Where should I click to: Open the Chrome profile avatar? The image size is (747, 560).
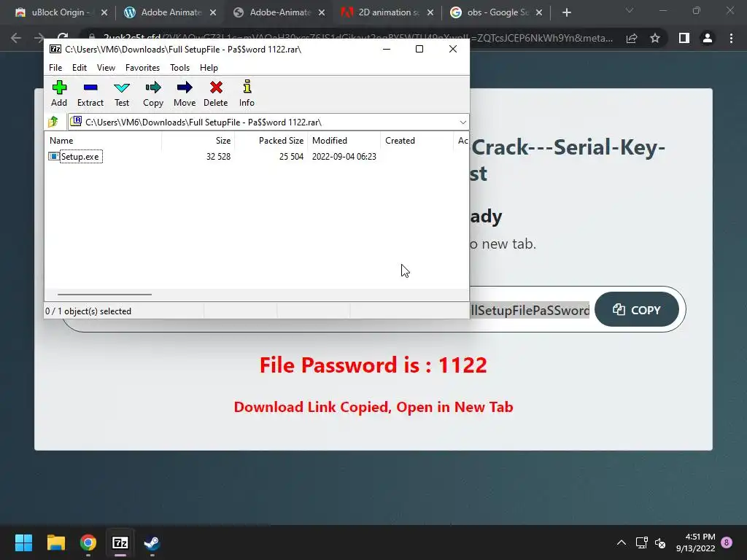[708, 38]
